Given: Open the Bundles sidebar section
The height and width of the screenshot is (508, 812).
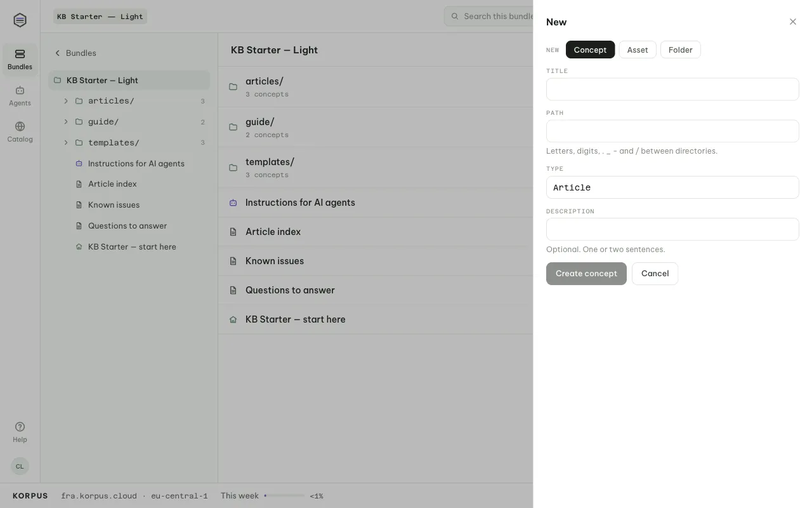Looking at the screenshot, I should (x=20, y=59).
